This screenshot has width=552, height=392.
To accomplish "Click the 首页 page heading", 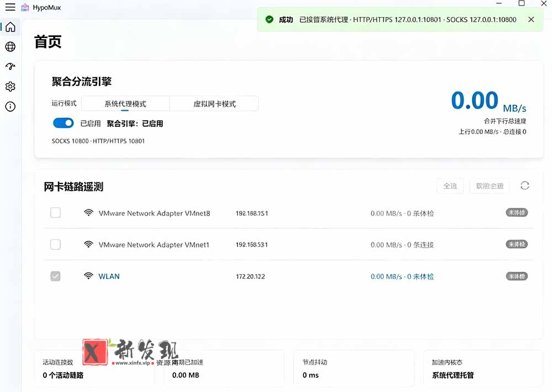I will [x=48, y=42].
